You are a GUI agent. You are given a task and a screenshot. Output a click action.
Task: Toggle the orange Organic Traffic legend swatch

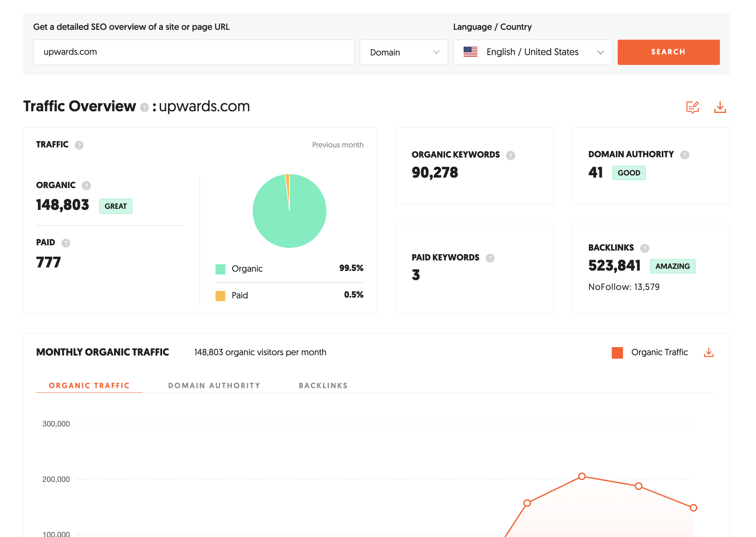pos(617,353)
